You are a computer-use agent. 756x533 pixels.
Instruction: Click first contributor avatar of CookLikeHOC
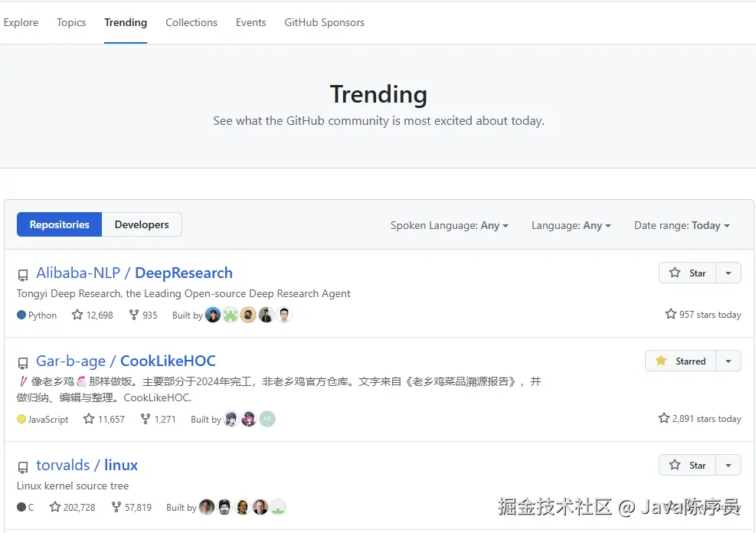point(231,419)
